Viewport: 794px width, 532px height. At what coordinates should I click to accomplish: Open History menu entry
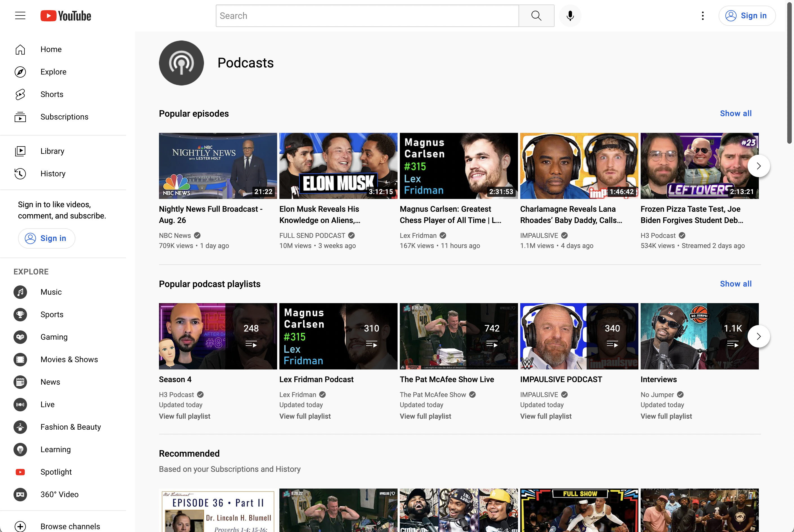pos(63,173)
